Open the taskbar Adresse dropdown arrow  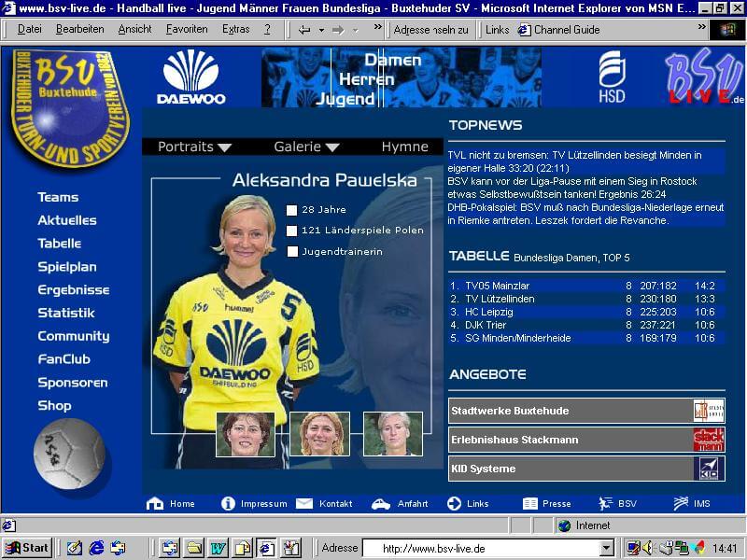(606, 548)
